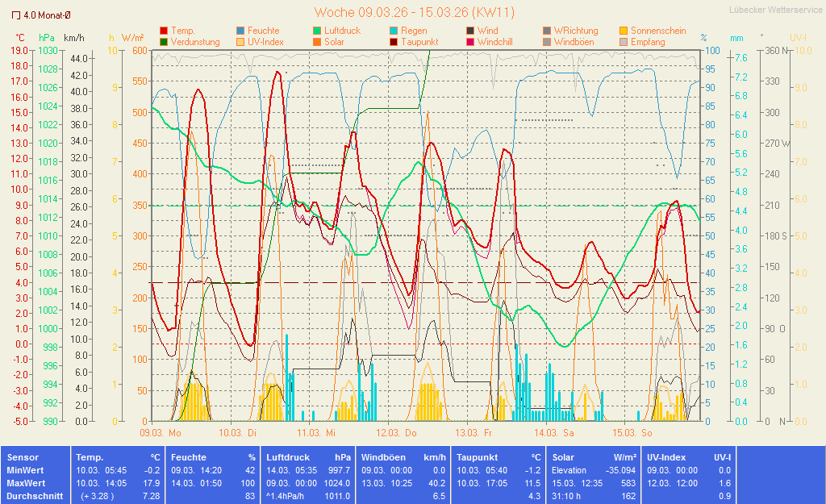Click the Sensor column header in table

click(23, 457)
